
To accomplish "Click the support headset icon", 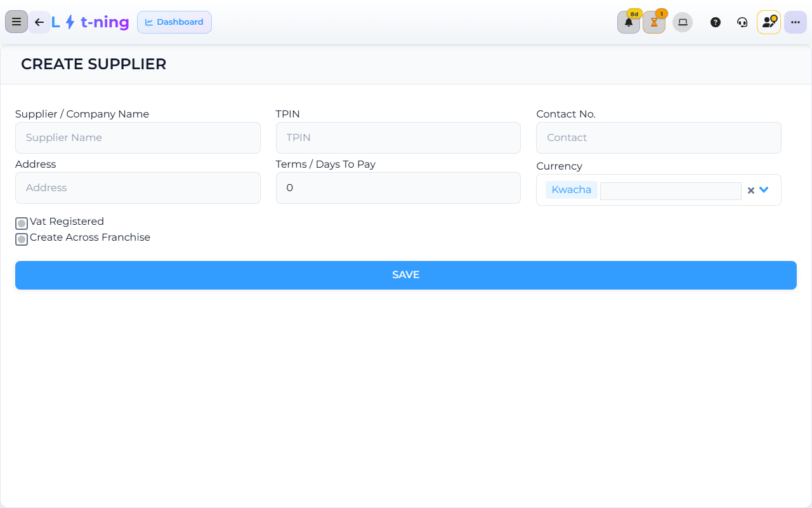I will click(742, 22).
